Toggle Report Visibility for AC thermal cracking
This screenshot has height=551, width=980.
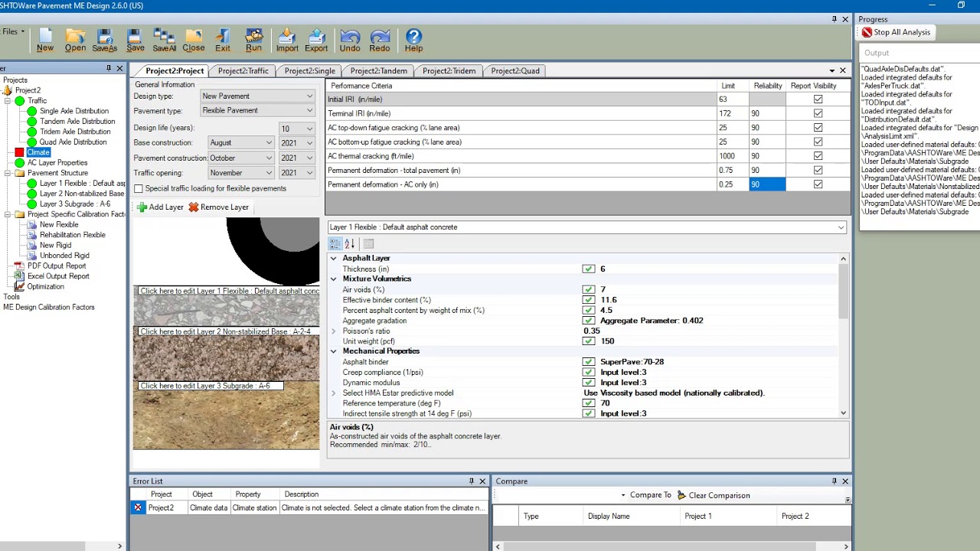click(x=818, y=156)
